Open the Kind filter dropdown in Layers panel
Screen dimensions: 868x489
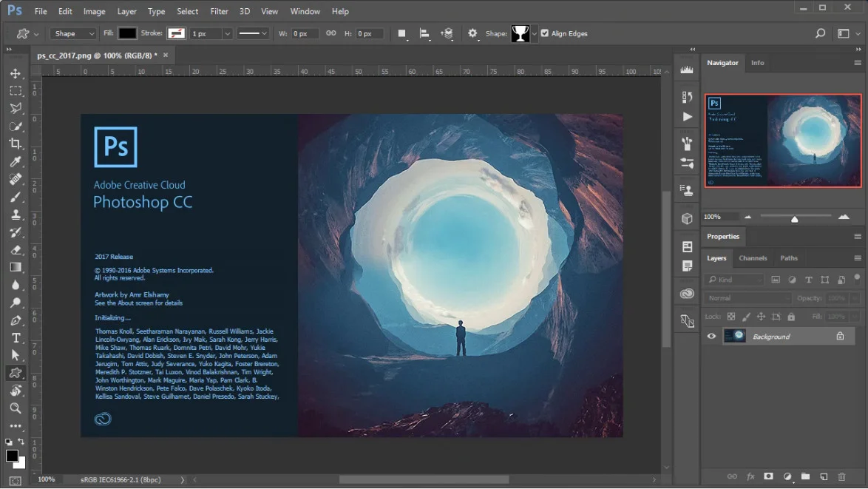pyautogui.click(x=736, y=280)
